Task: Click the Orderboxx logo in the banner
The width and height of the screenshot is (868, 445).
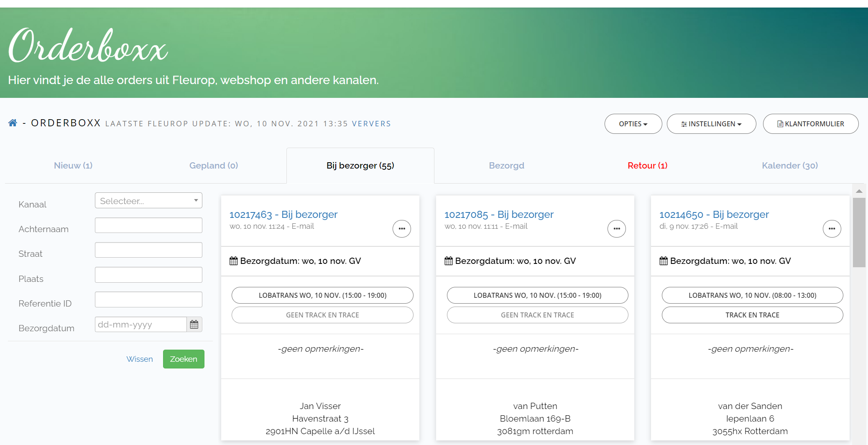Action: pyautogui.click(x=88, y=46)
